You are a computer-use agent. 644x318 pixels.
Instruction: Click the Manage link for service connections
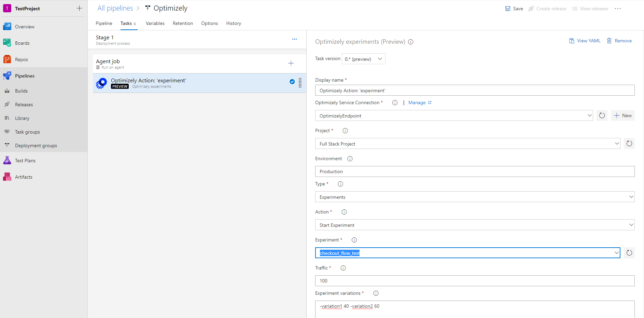(x=418, y=102)
